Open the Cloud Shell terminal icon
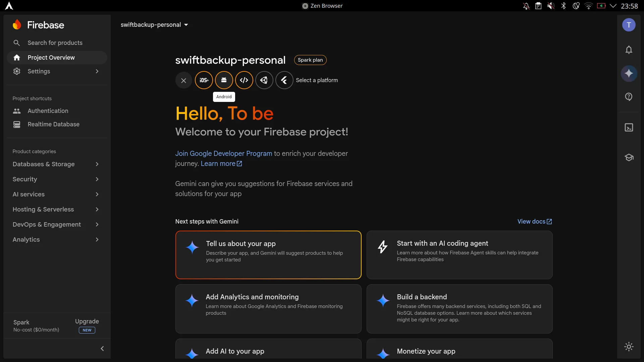Viewport: 644px width, 362px height. point(629,127)
